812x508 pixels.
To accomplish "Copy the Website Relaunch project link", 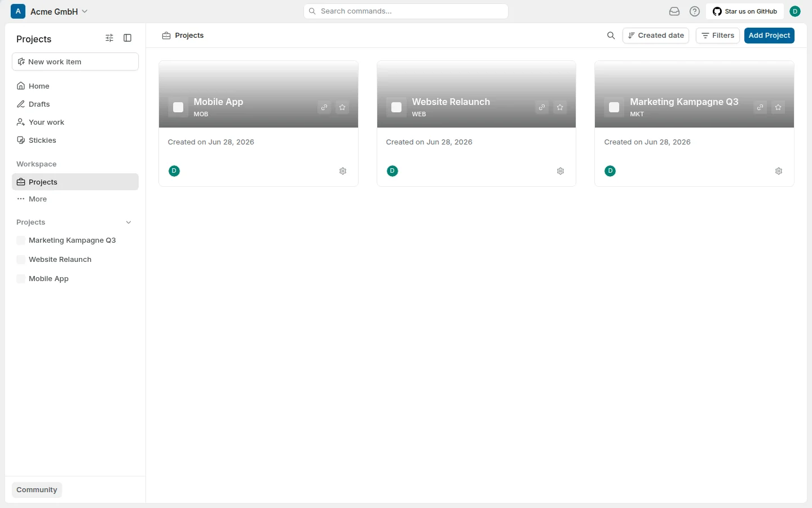I will 542,107.
